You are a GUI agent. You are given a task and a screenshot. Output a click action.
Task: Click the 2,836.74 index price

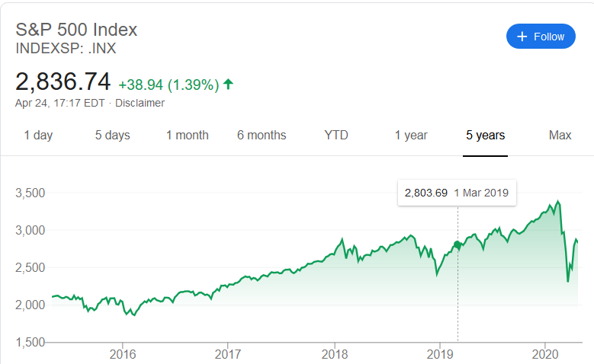click(63, 81)
